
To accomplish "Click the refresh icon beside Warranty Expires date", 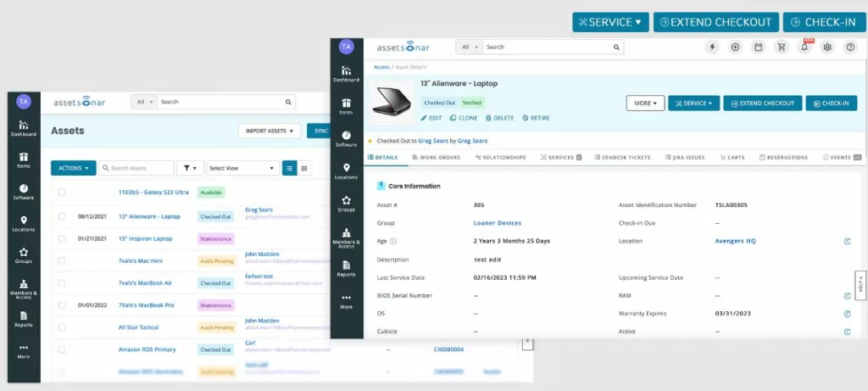I will [847, 314].
